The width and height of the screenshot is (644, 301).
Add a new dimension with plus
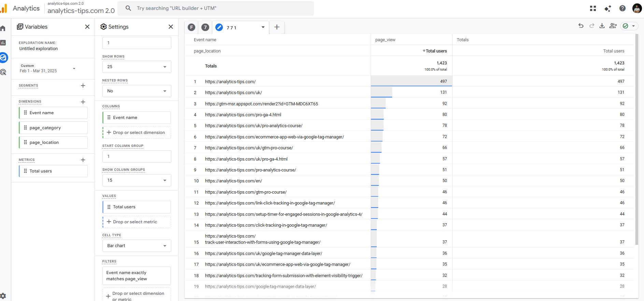tap(83, 102)
